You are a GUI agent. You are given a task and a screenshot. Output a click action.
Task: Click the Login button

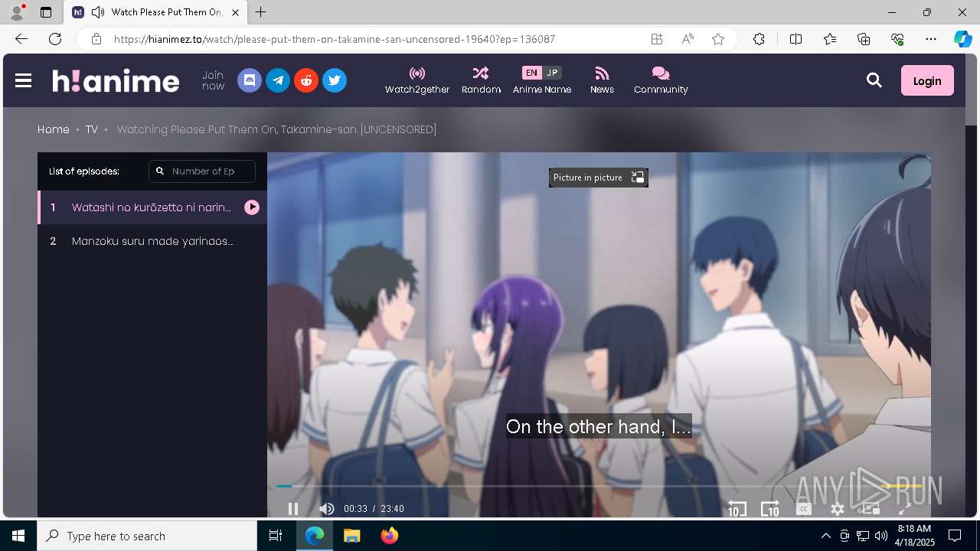click(927, 80)
